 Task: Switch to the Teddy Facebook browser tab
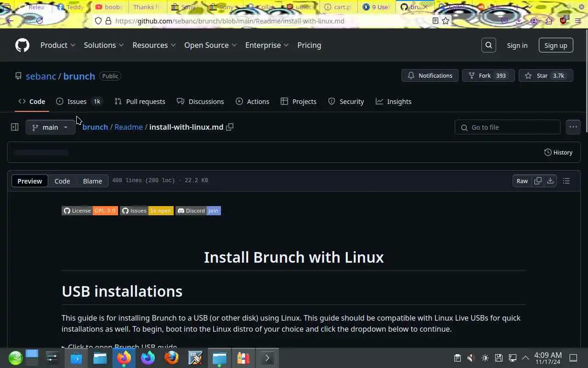(70, 7)
